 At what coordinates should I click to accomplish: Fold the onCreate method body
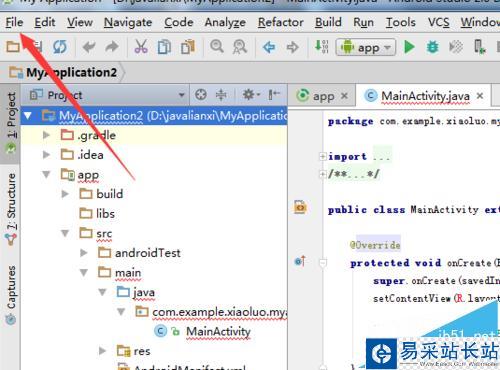click(x=322, y=263)
